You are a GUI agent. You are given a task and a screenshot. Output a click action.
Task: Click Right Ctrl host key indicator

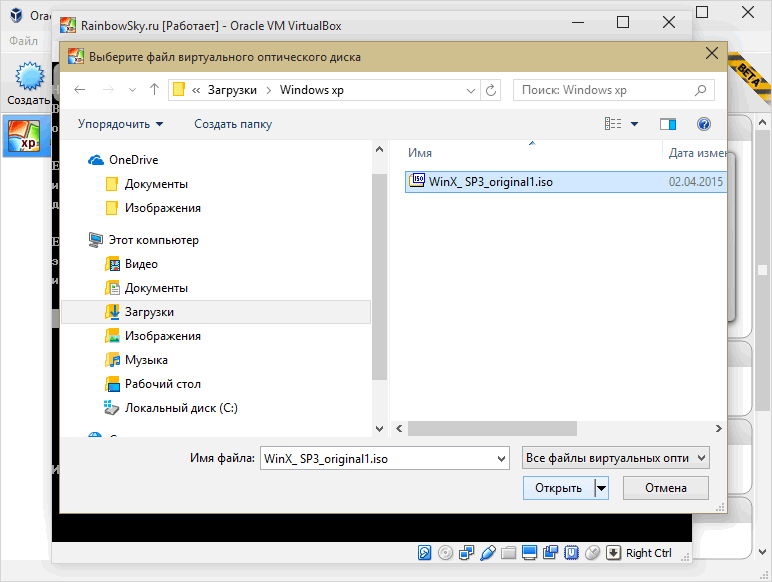[648, 553]
